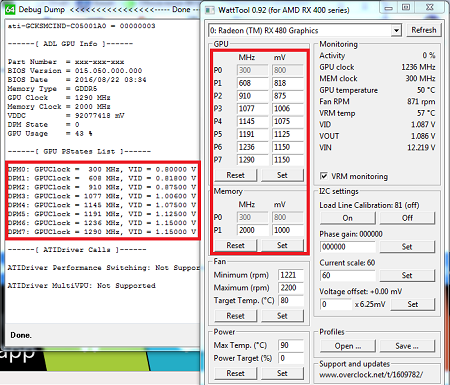Click the GPU P3 MHz field 1077
Viewport: 450px width, 385px height.
[x=253, y=109]
